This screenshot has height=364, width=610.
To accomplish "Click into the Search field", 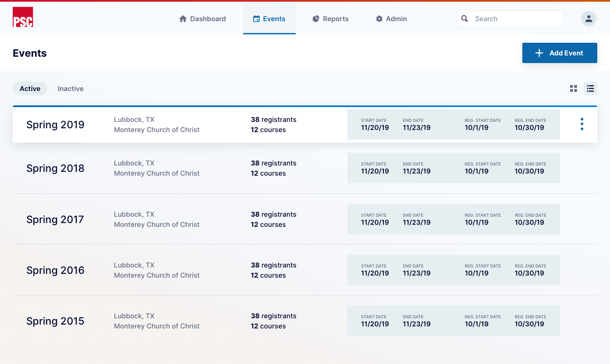I will tap(517, 19).
